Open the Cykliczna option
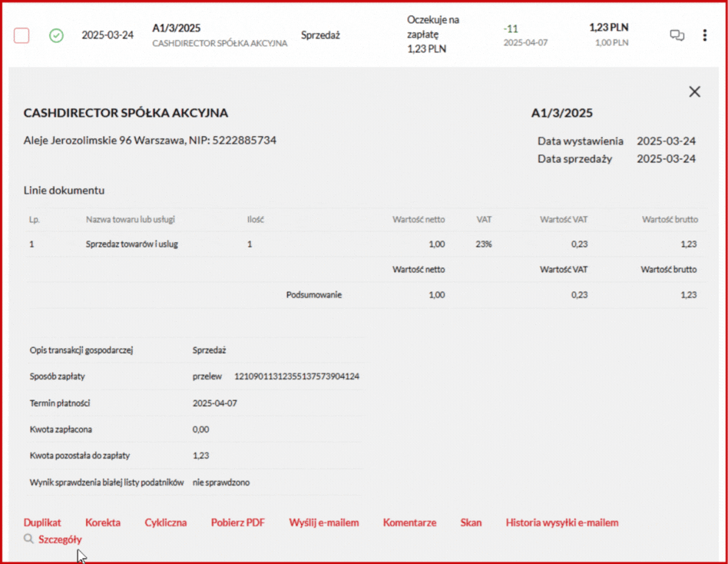 (166, 523)
